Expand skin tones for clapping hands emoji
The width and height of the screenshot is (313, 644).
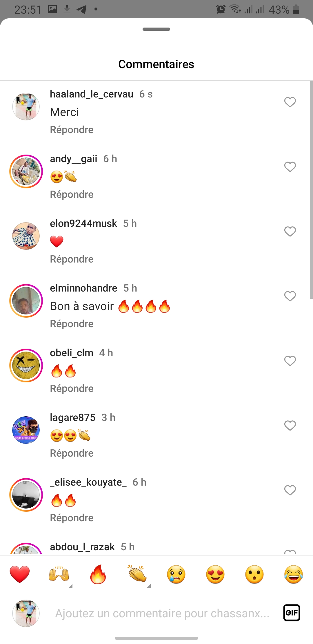pyautogui.click(x=149, y=586)
